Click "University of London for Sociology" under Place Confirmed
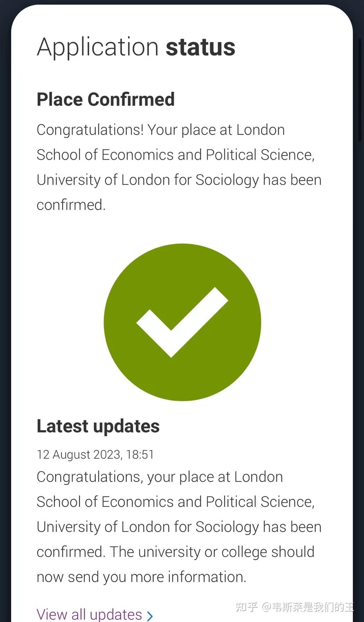This screenshot has width=364, height=622. click(148, 180)
